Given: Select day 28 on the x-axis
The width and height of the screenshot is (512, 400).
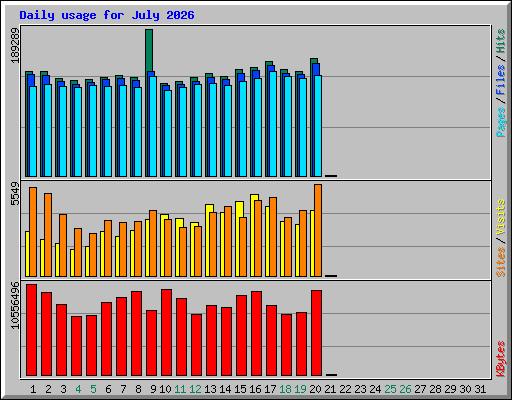Looking at the screenshot, I should [436, 389].
